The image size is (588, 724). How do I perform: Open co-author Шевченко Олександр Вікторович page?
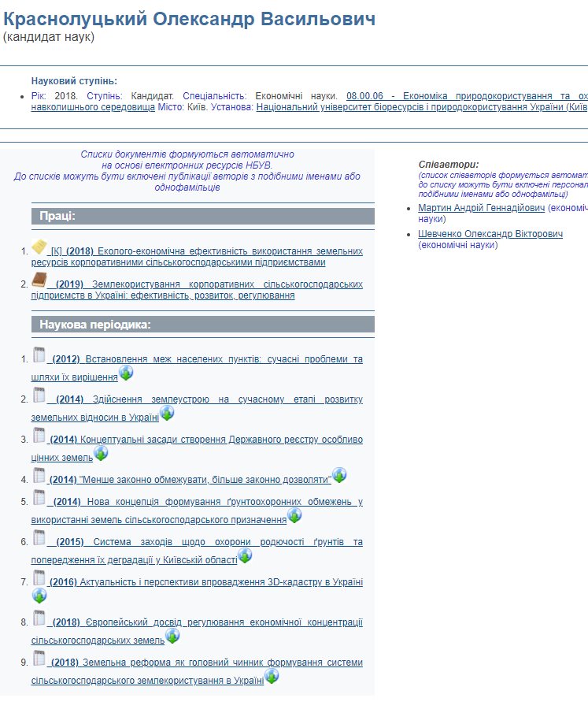click(490, 235)
